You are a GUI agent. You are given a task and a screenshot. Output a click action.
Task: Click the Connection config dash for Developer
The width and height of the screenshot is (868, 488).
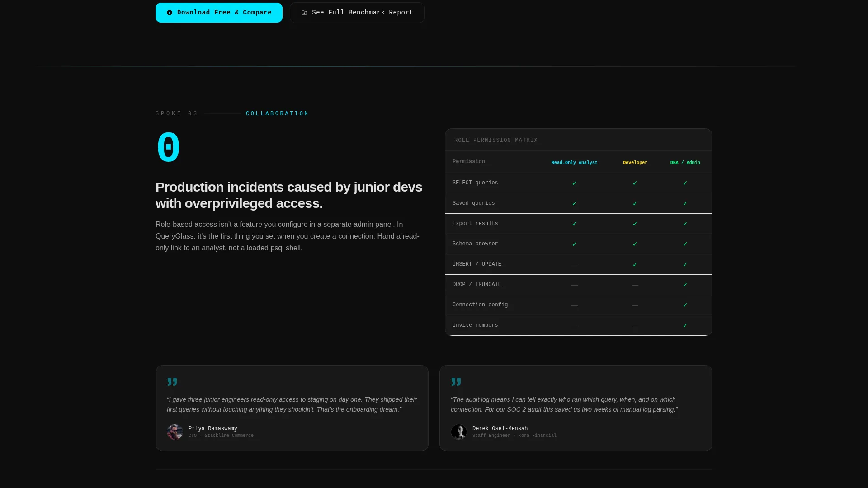point(635,305)
